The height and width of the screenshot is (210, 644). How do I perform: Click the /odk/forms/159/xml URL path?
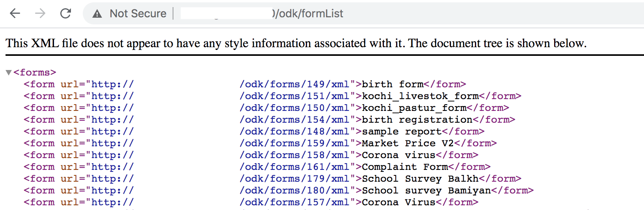point(294,143)
